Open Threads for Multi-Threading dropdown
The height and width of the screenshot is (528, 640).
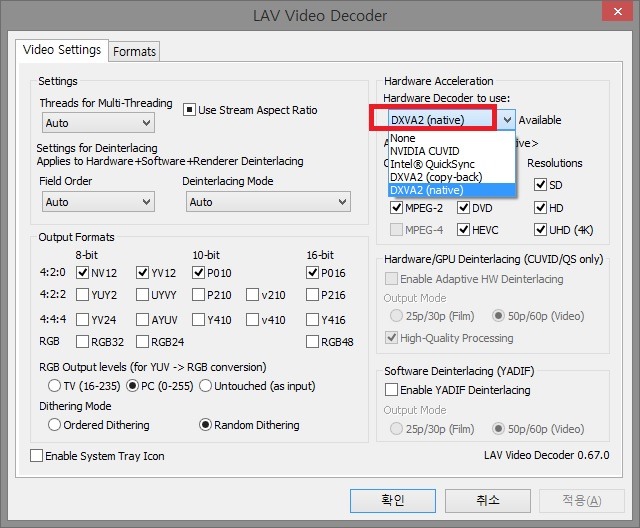(x=98, y=123)
